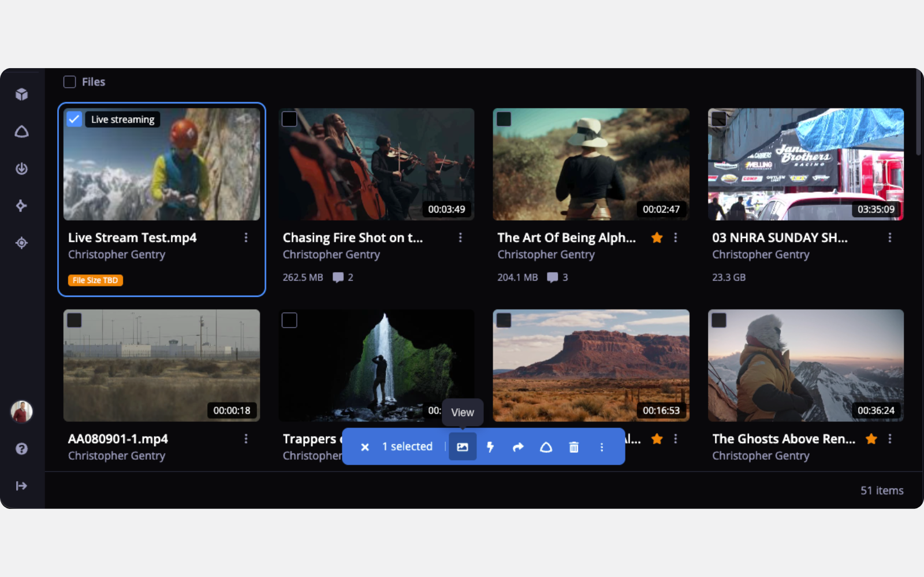Click the share arrow icon in toolbar
This screenshot has height=577, width=924.
tap(518, 446)
